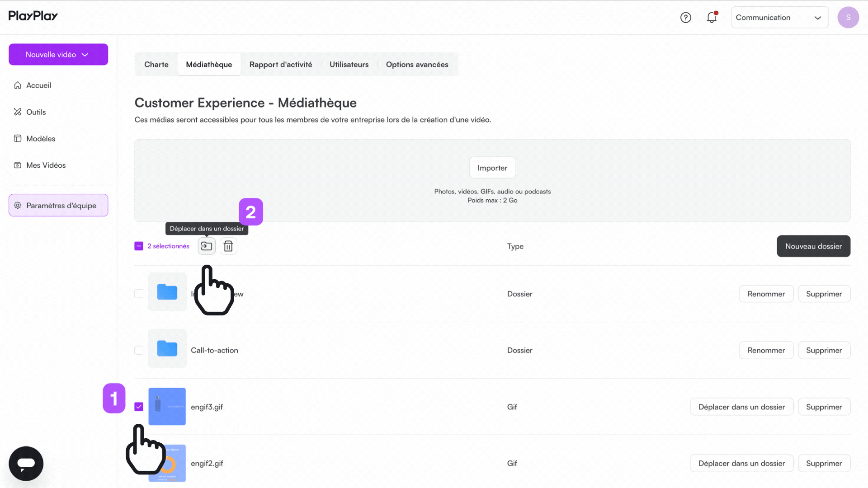Open the notifications bell
Screen dimensions: 868x488
click(712, 17)
